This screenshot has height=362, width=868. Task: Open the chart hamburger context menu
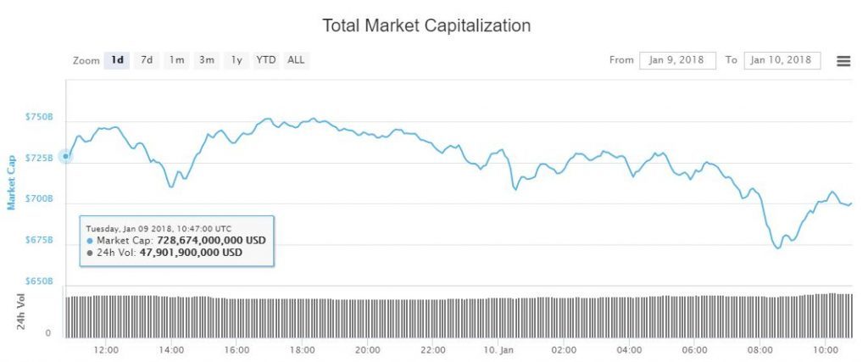(x=843, y=61)
